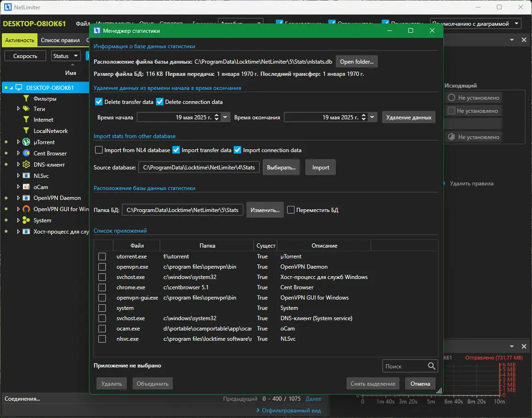Open the Status dropdown
The image size is (532, 418).
point(66,56)
